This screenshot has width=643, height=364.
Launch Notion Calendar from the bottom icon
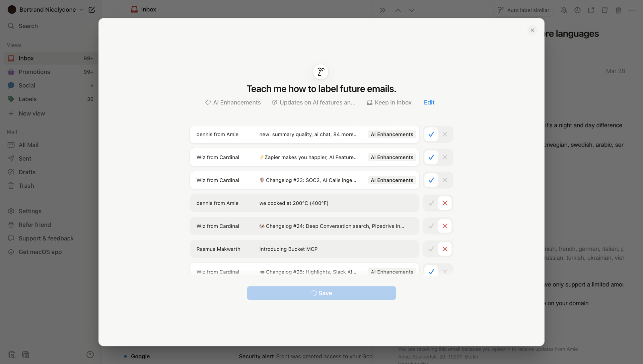coord(25,355)
